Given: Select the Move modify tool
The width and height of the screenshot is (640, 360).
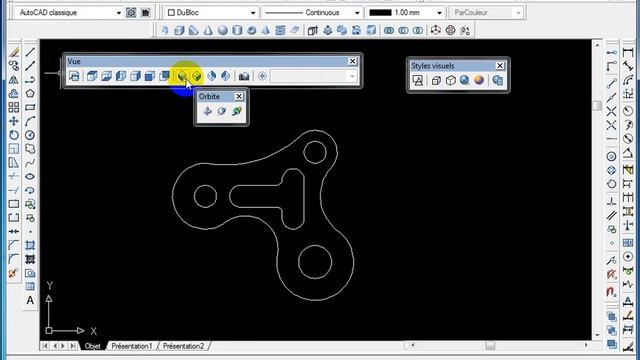Looking at the screenshot, I should point(14,121).
